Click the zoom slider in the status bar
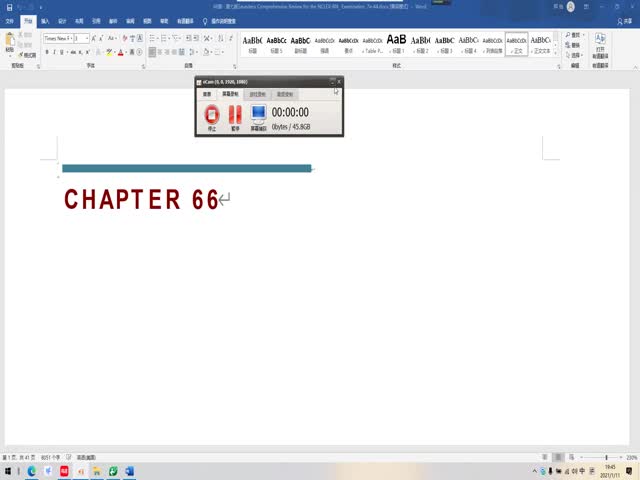Viewport: 640px width, 480px height. 606,458
